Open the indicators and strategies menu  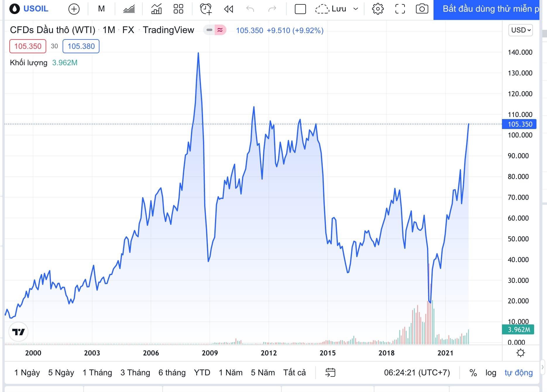pyautogui.click(x=156, y=9)
